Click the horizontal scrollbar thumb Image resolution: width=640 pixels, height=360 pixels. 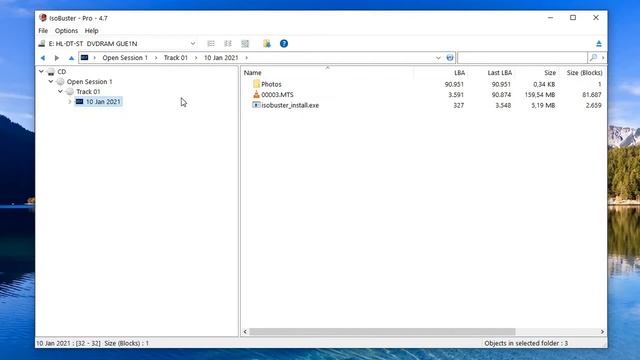[382, 332]
